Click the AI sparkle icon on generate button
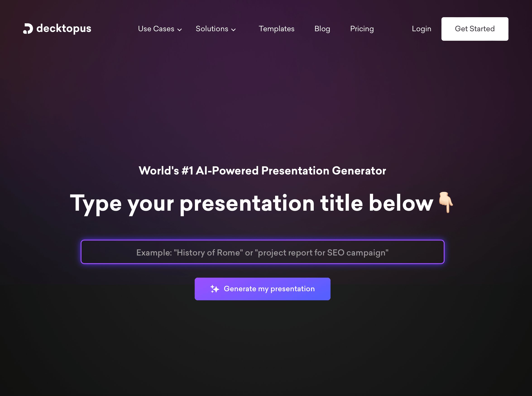 215,289
